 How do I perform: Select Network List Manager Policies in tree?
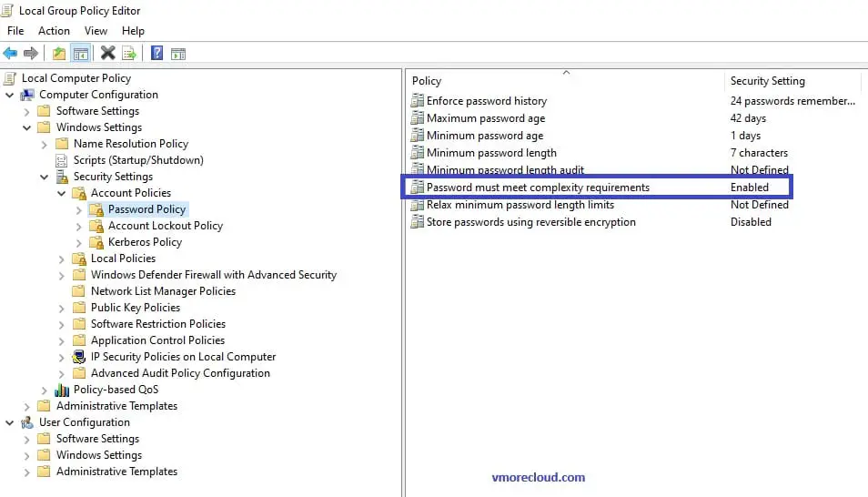click(163, 291)
